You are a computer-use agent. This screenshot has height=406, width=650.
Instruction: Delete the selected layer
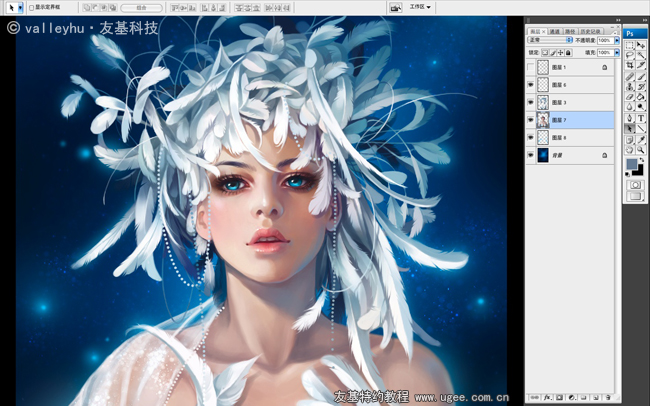608,398
